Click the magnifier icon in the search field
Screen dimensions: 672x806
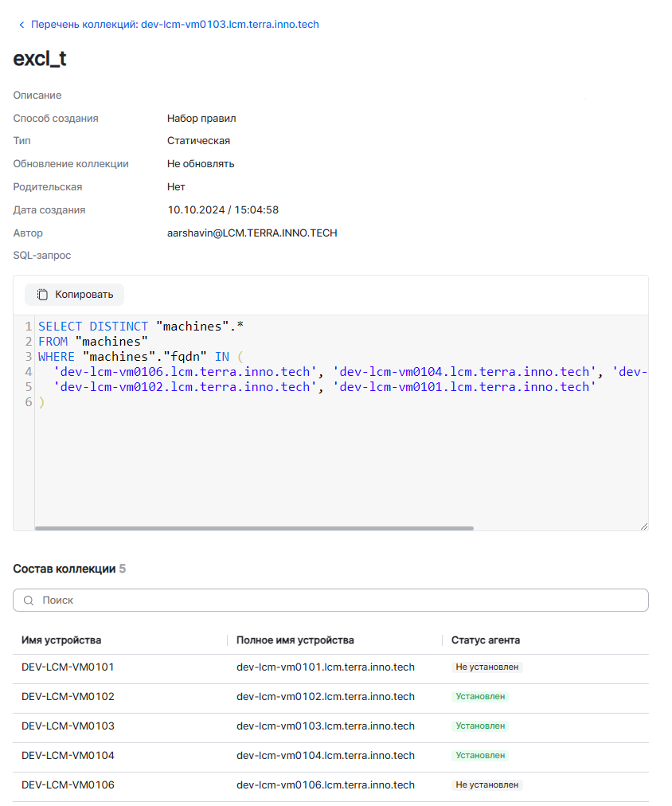29,601
